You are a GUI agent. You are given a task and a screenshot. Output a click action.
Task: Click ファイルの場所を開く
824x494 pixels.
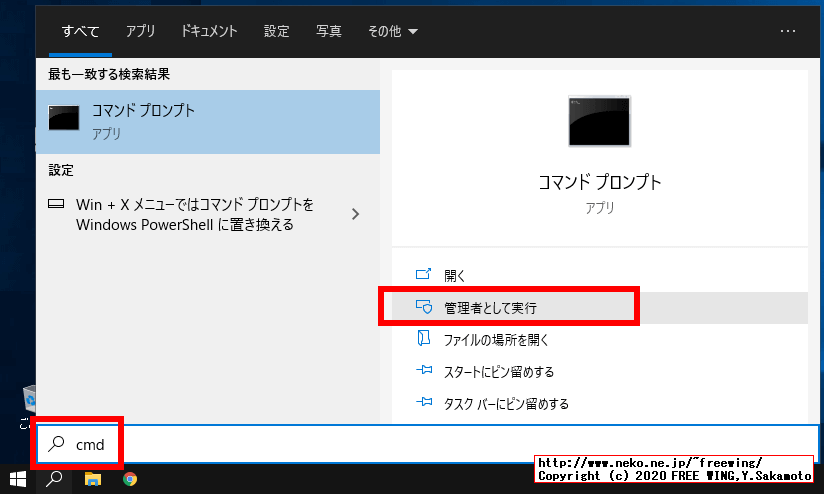point(600,339)
